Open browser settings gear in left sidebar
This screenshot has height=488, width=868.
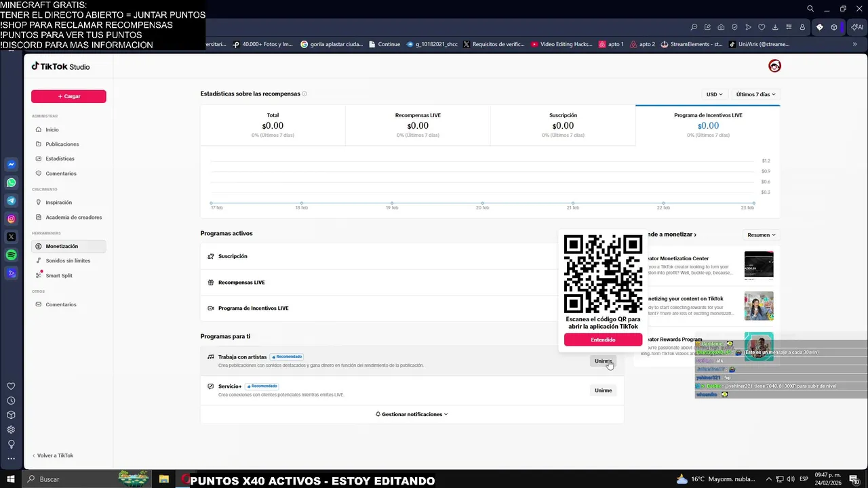[11, 430]
